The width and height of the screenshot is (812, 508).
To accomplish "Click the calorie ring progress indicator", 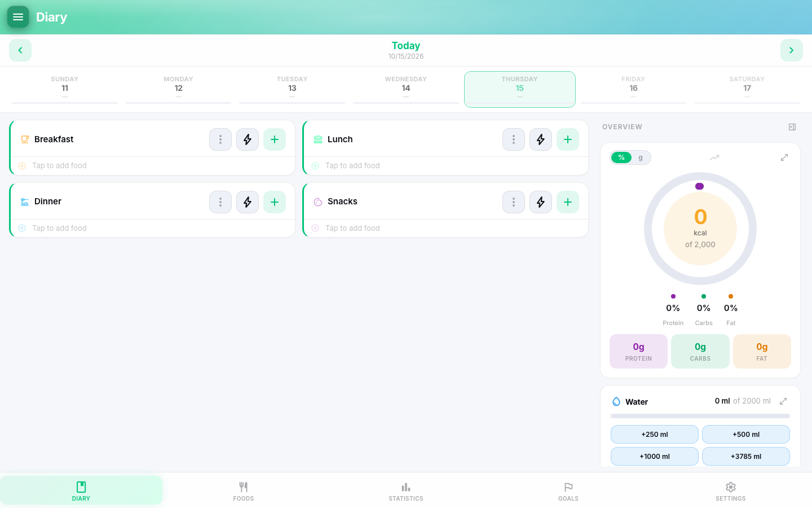I will pos(700,229).
